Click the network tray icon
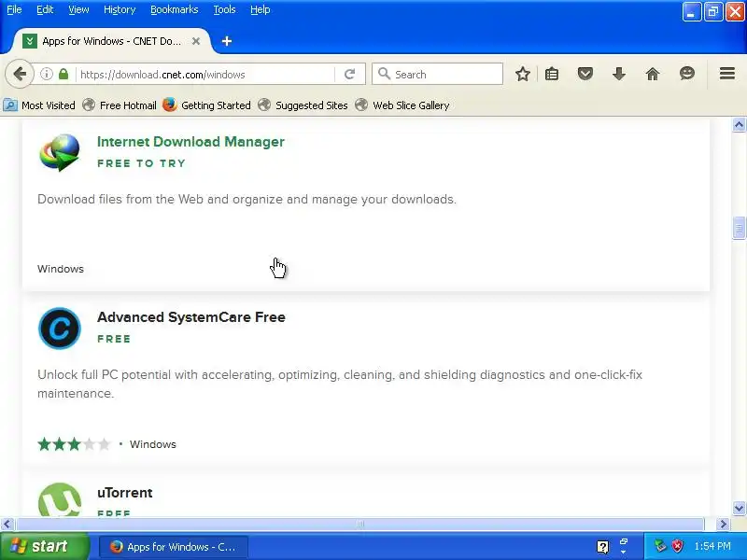Viewport: 747px width, 560px height. (x=660, y=546)
